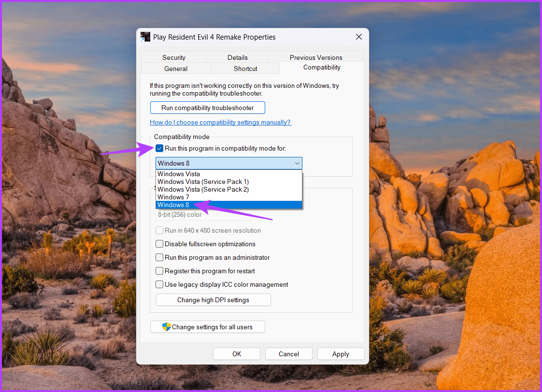Close the Properties dialog with X
The height and width of the screenshot is (392, 542).
click(359, 37)
